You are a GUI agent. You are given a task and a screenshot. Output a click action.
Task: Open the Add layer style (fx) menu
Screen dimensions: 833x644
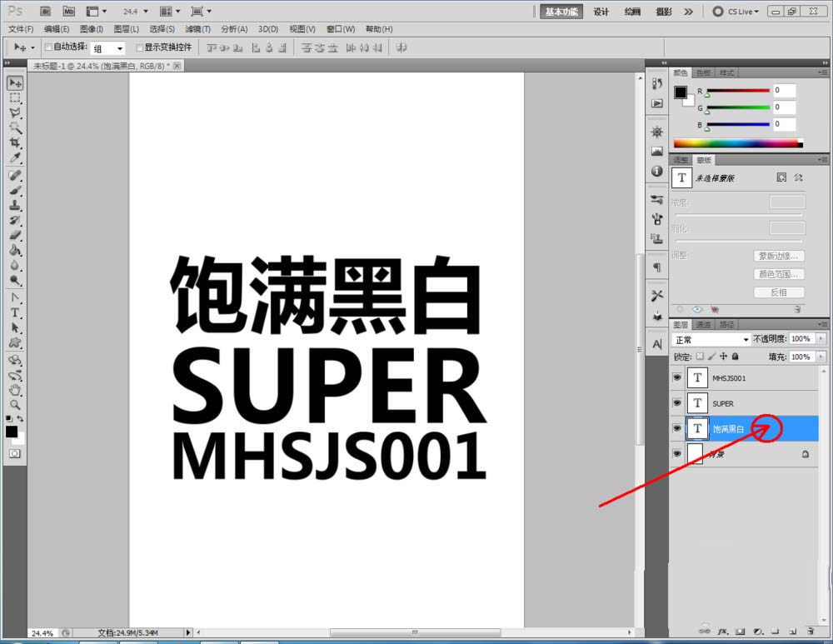(723, 631)
